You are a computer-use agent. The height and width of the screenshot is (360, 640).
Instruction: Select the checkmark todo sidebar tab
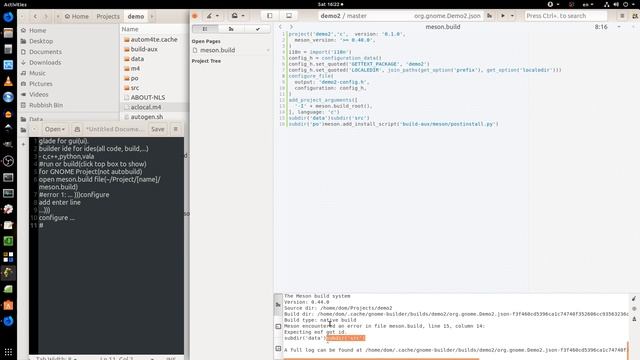pos(257,29)
